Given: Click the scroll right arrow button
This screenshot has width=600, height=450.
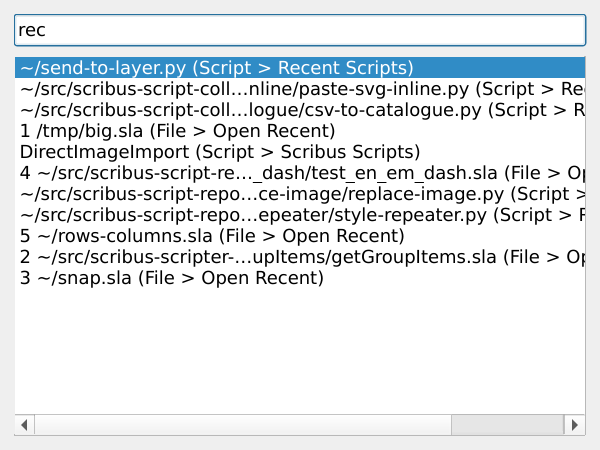Looking at the screenshot, I should point(576,425).
